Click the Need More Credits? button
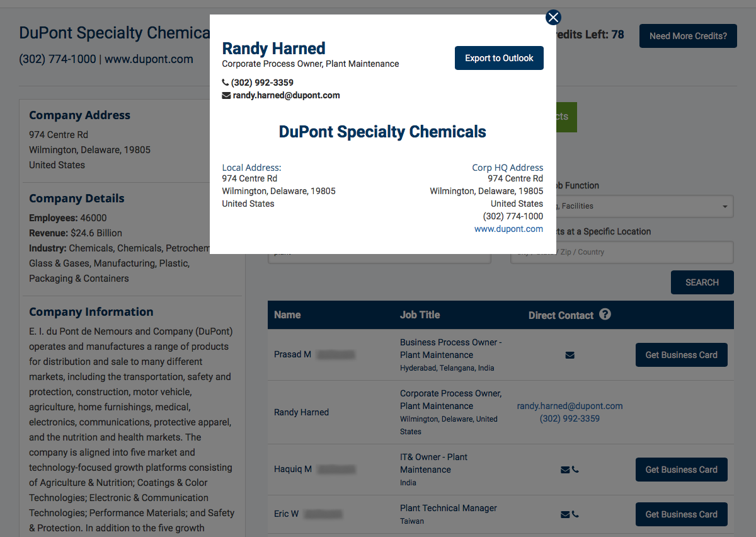Screen dimensions: 756x537 tap(688, 36)
